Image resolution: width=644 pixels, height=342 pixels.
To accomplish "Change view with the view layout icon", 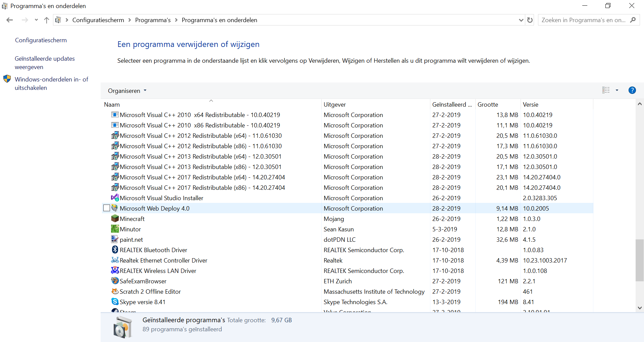I will [606, 90].
